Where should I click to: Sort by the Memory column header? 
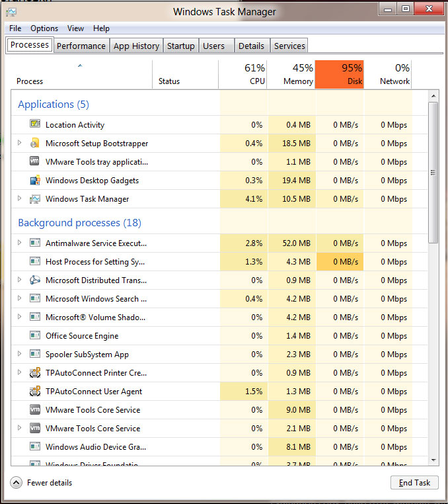coord(292,74)
